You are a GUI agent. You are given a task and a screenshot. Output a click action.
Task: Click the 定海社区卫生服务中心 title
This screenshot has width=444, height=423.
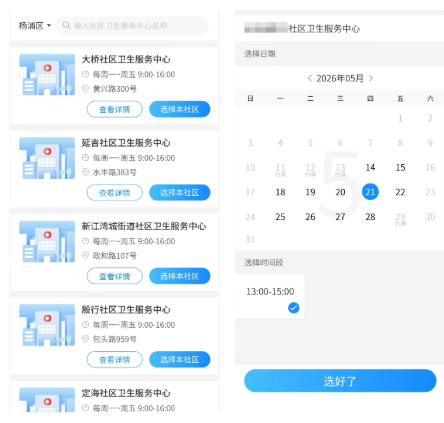126,393
